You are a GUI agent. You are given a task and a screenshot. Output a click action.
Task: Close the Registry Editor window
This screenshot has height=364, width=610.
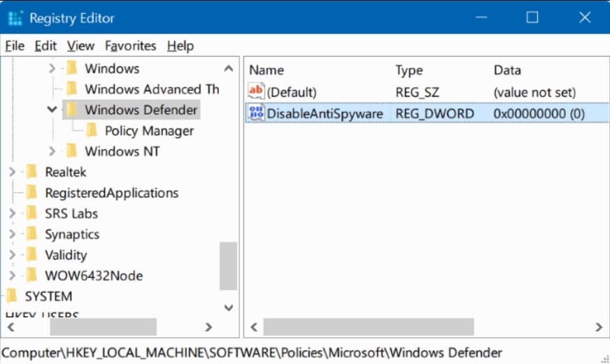pos(585,17)
